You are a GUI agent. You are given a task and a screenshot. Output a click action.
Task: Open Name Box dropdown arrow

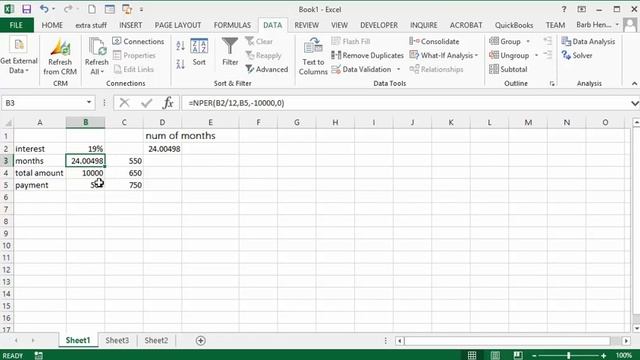(89, 102)
